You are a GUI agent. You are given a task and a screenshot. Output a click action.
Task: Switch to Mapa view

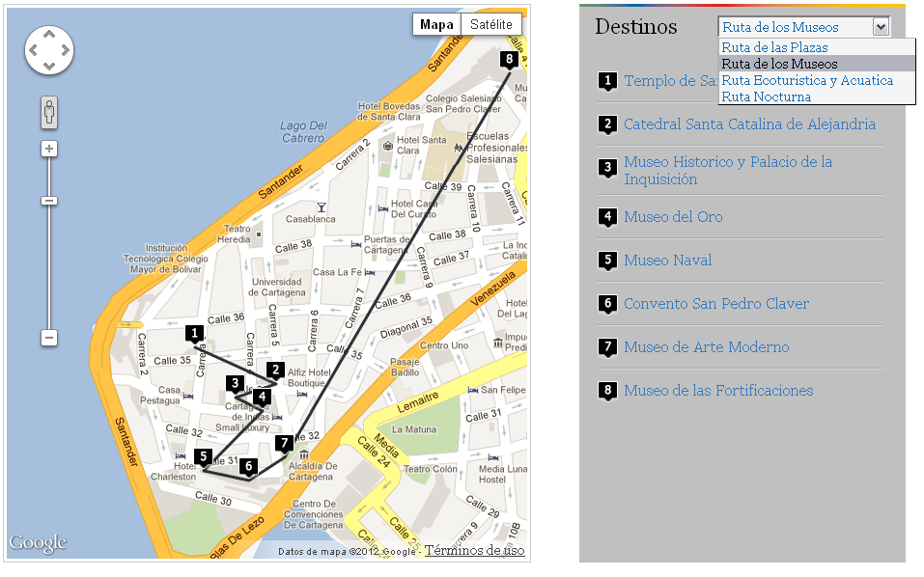coord(436,24)
